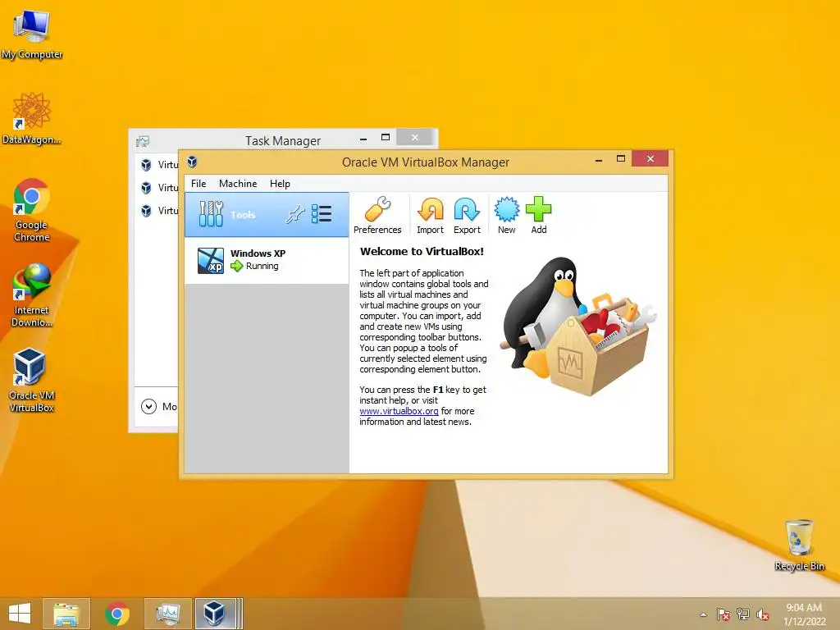Maximize the VirtualBox Manager window
The width and height of the screenshot is (840, 630).
(621, 158)
